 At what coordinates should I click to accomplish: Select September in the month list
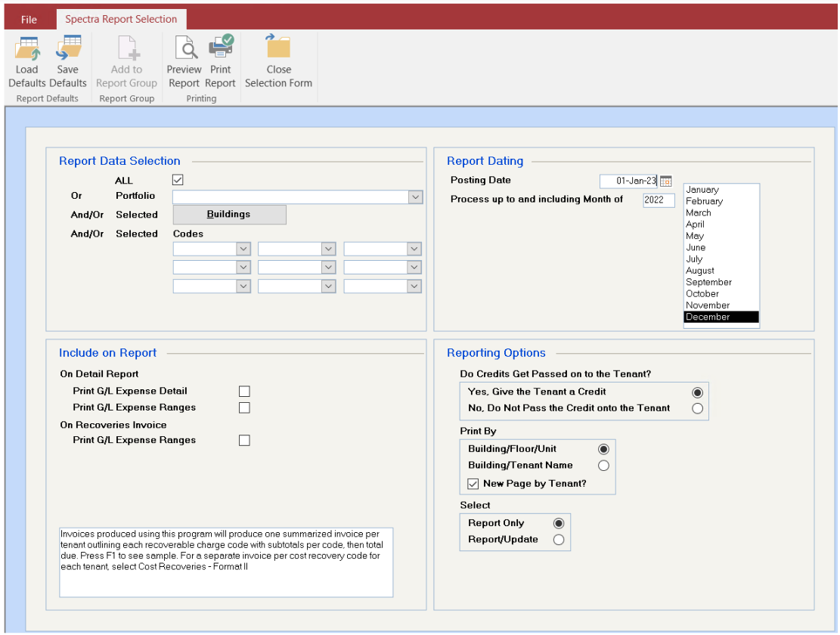pyautogui.click(x=721, y=282)
